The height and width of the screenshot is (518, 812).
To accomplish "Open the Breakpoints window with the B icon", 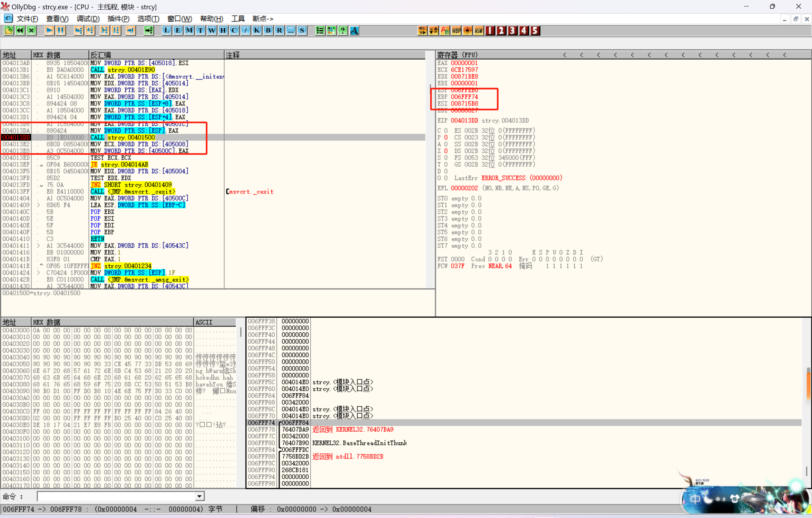I will (269, 31).
